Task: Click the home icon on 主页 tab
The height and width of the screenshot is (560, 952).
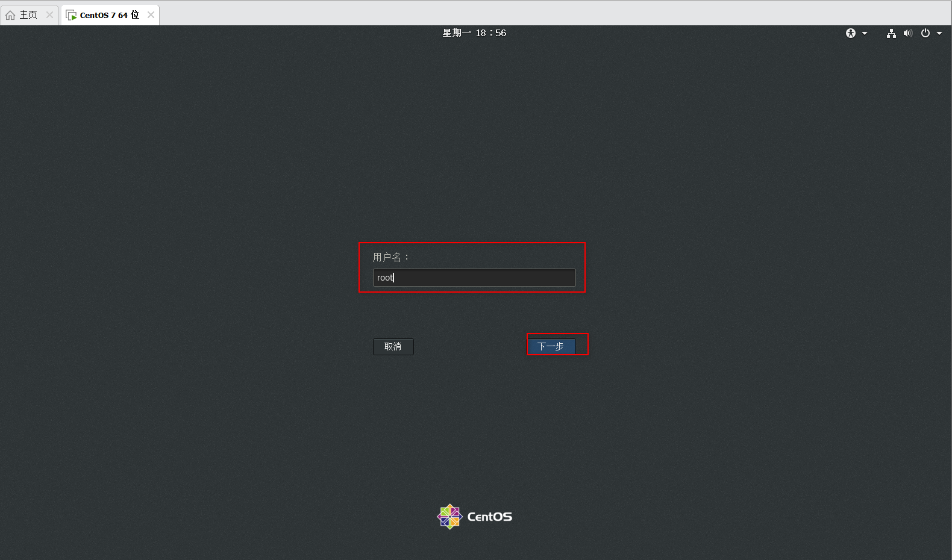Action: [x=10, y=15]
